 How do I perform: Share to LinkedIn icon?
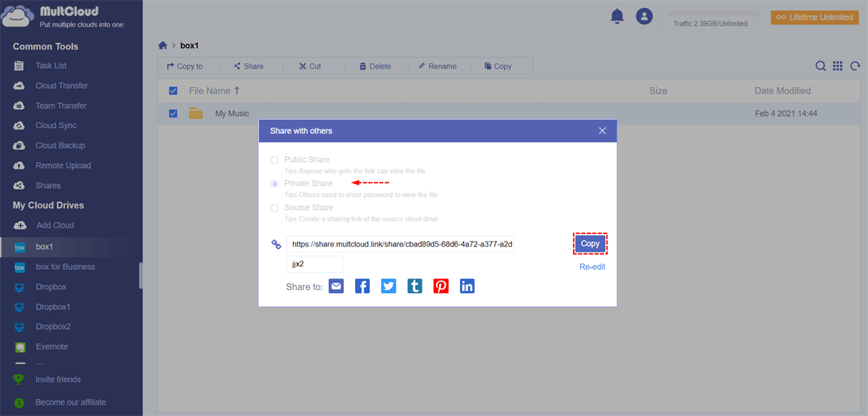tap(467, 286)
